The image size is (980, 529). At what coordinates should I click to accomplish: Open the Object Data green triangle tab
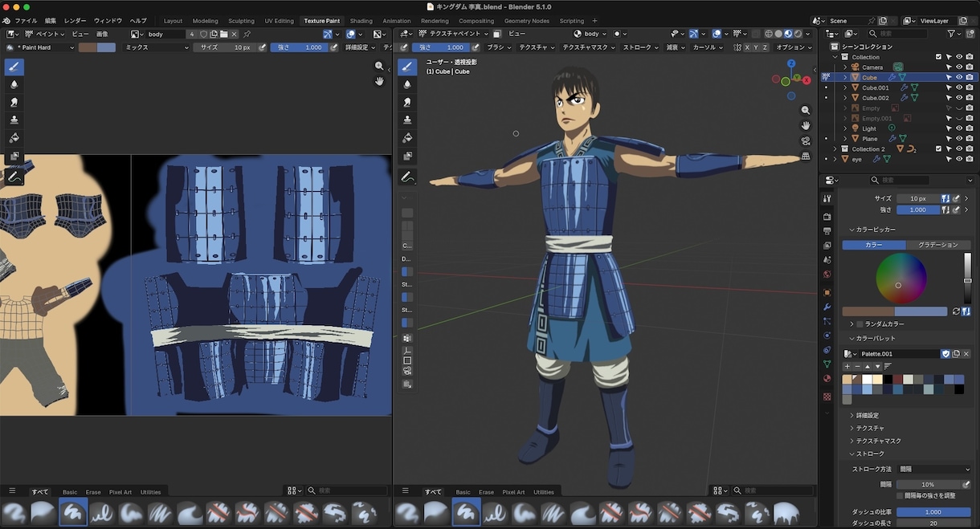click(x=827, y=364)
